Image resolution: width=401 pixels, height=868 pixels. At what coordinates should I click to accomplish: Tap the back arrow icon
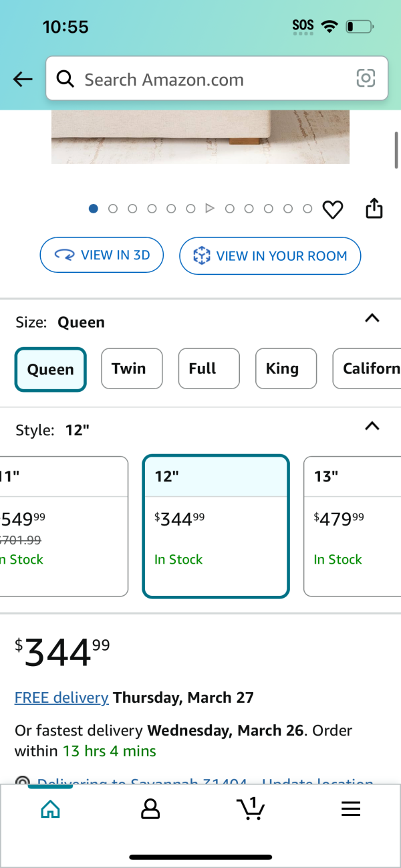pos(23,80)
